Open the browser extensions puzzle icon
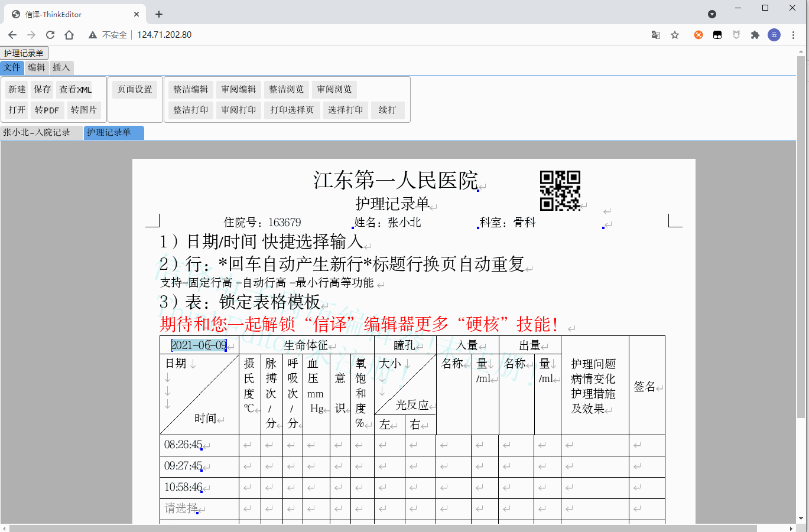This screenshot has height=532, width=809. pos(755,35)
